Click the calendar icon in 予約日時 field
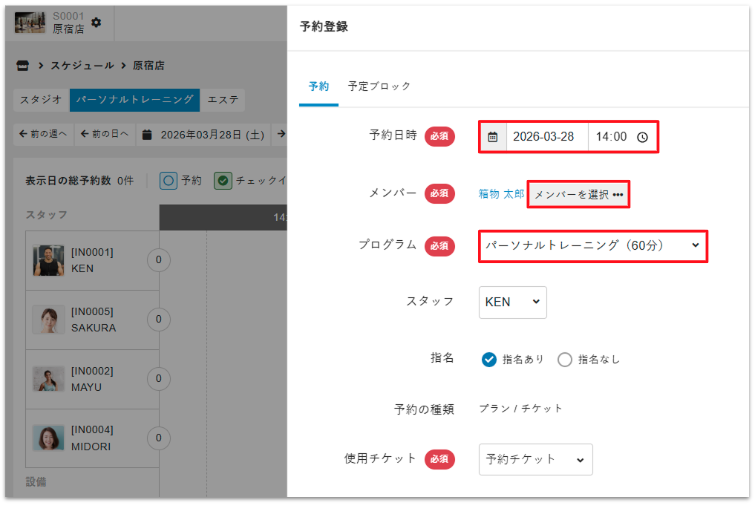This screenshot has height=507, width=756. pyautogui.click(x=493, y=137)
